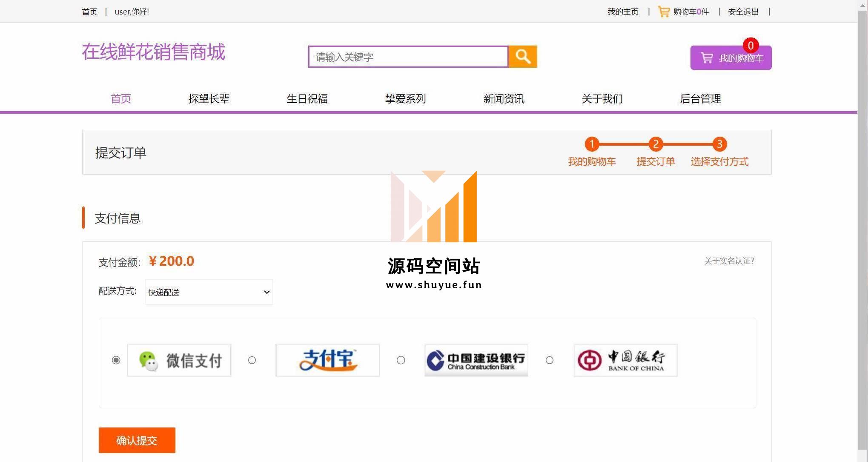Screen dimensions: 868x462
Task: Click the ¥200.0 payment amount
Action: click(x=171, y=261)
